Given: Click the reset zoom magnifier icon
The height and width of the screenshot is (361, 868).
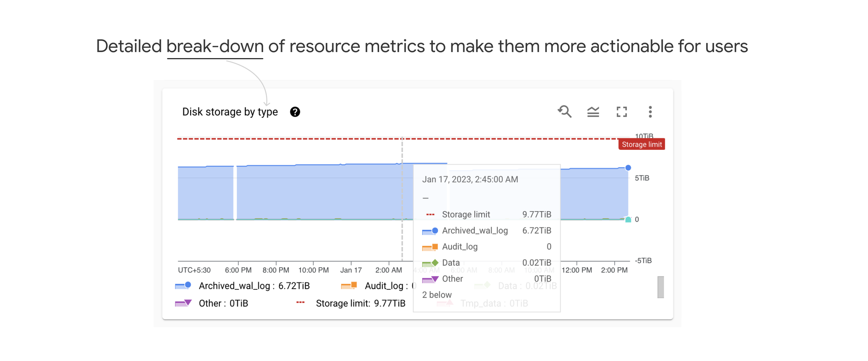Looking at the screenshot, I should pyautogui.click(x=565, y=112).
